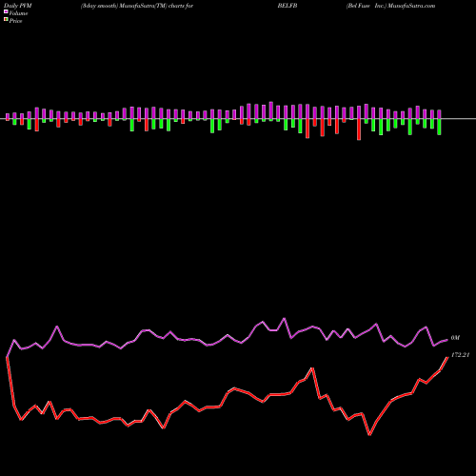Click the '0M' volume value label

click(455, 338)
